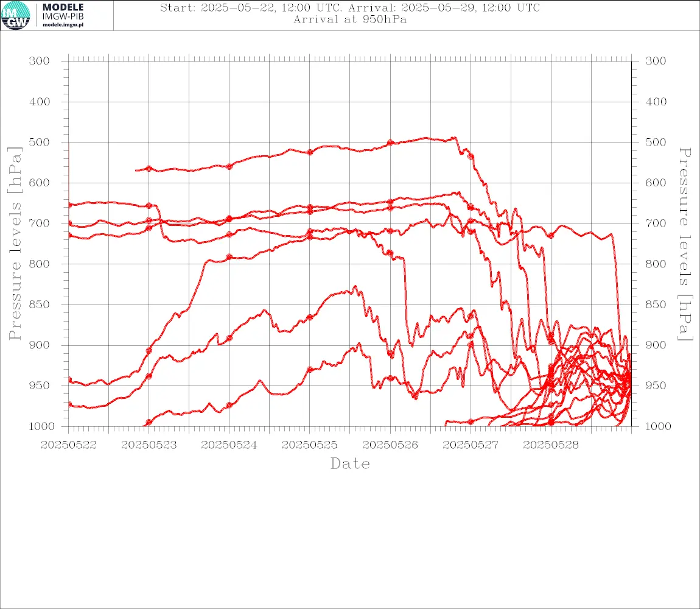Click the 'Arrival at 950hPa' subtitle
This screenshot has width=700, height=609.
pos(350,19)
